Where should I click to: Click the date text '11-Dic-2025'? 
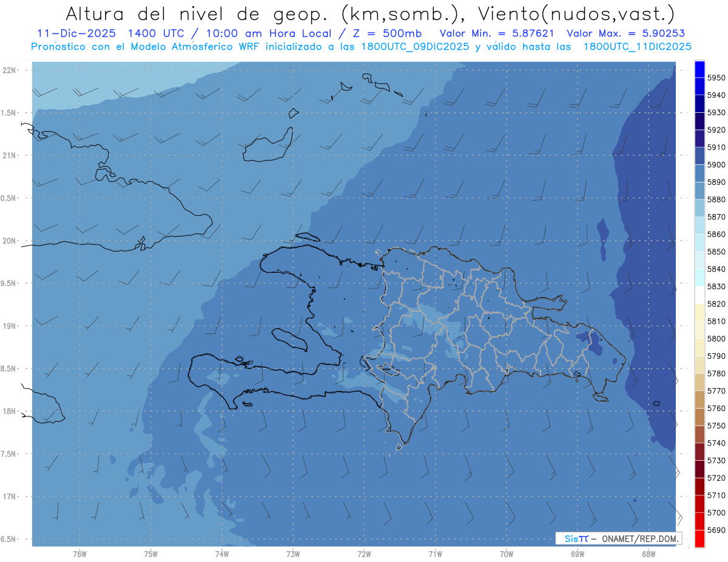coord(76,33)
